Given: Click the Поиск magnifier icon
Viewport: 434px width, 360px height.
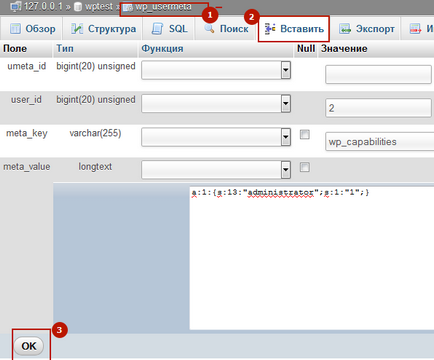Looking at the screenshot, I should tap(209, 29).
